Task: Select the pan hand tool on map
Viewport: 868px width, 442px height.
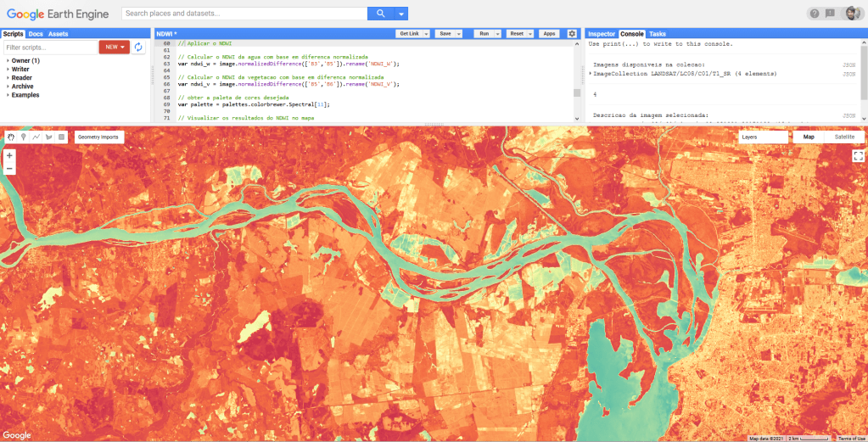Action: [11, 137]
